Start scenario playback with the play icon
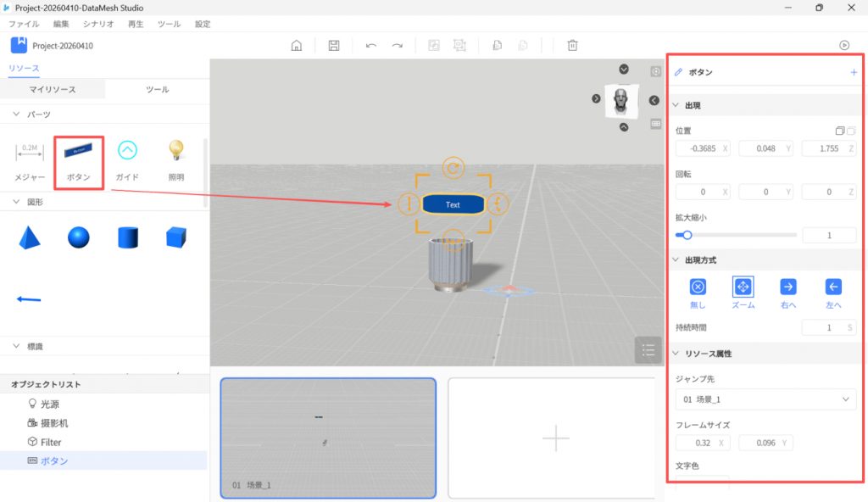This screenshot has height=502, width=868. (843, 46)
